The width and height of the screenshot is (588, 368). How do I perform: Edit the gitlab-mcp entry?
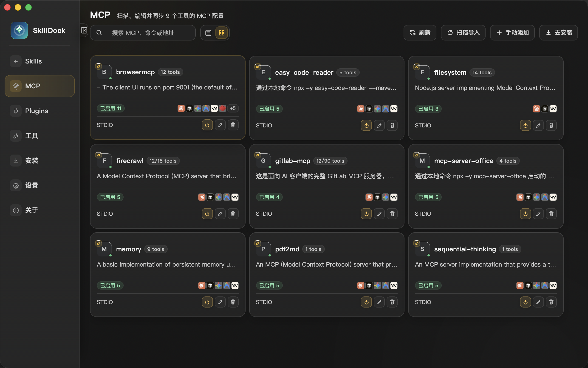[379, 214]
